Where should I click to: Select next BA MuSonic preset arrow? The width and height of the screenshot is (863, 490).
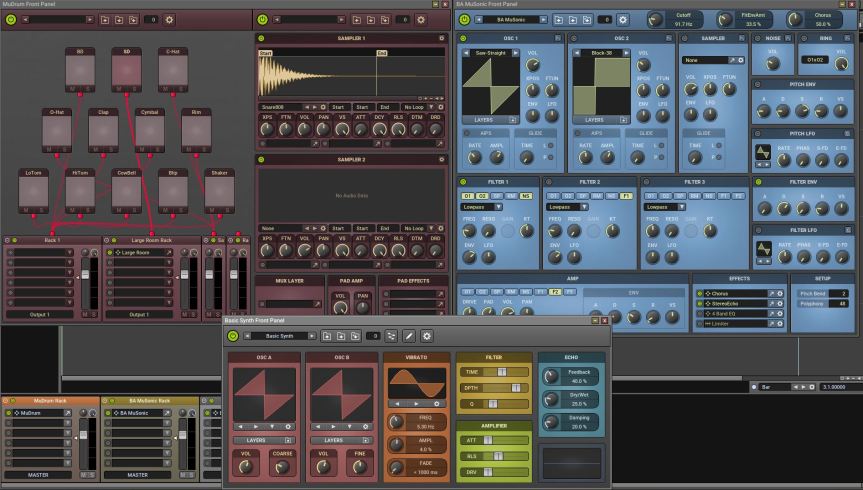click(x=543, y=20)
